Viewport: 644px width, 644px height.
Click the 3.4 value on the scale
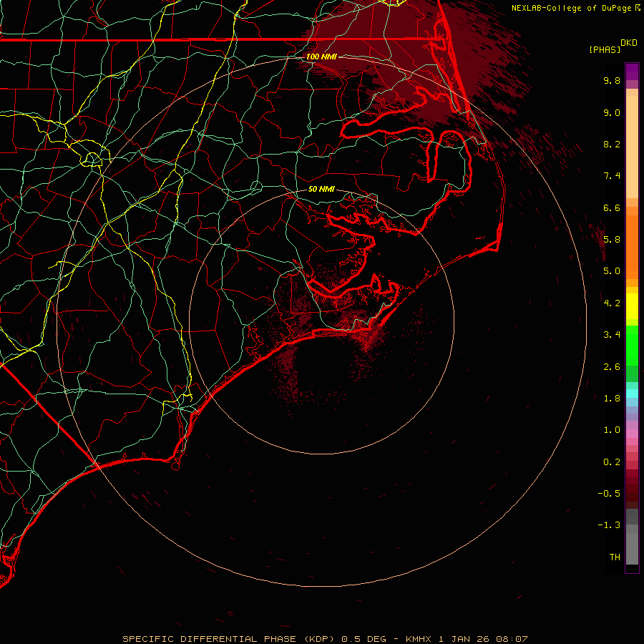[612, 335]
